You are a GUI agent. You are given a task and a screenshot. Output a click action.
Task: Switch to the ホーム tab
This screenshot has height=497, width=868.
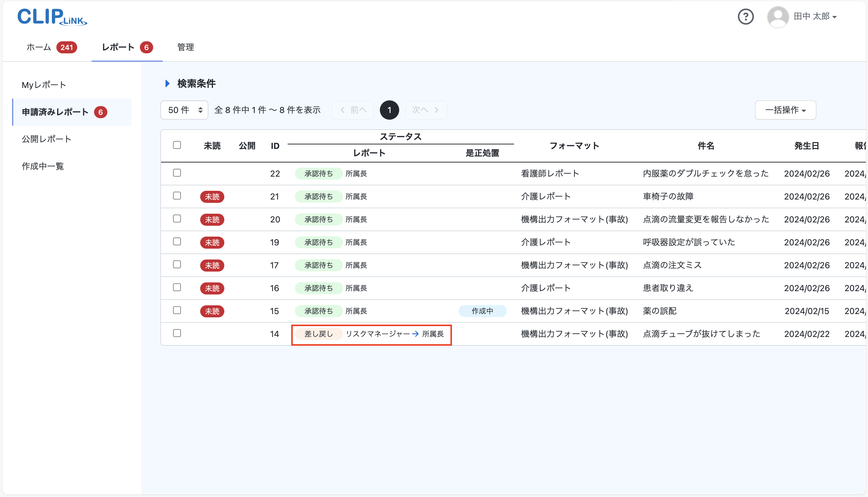pos(38,47)
